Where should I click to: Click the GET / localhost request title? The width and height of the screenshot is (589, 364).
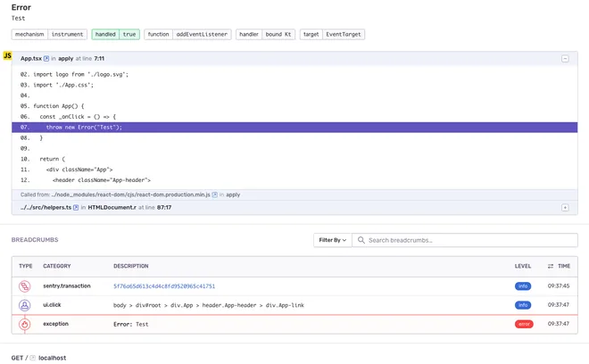click(x=38, y=358)
